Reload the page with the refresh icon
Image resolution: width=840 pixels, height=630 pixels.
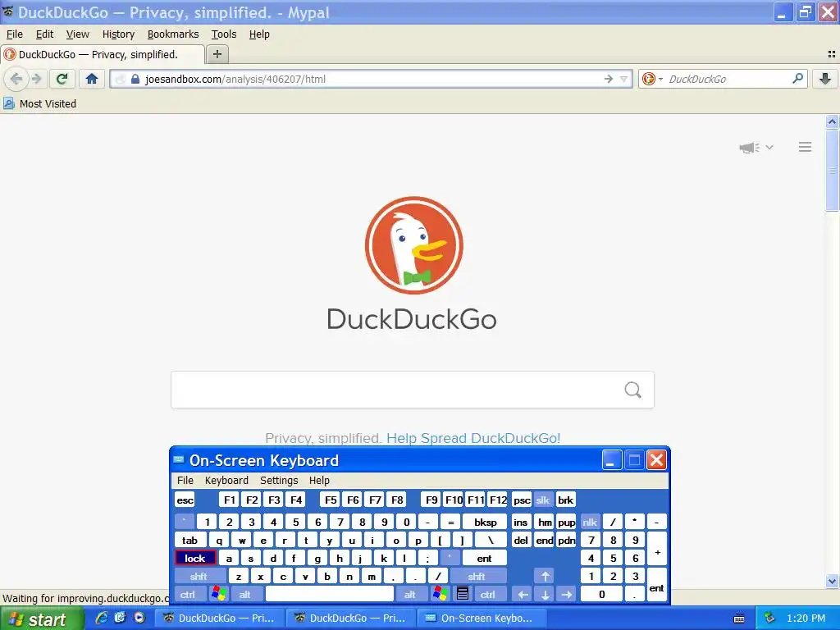click(62, 80)
